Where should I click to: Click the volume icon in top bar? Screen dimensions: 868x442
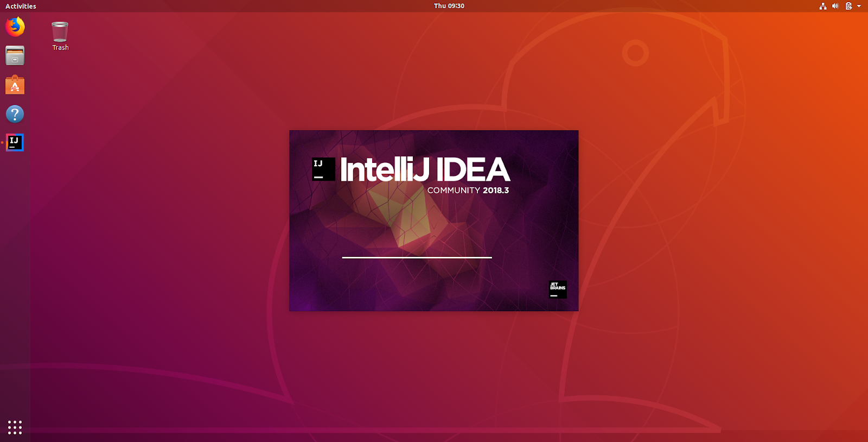[835, 6]
